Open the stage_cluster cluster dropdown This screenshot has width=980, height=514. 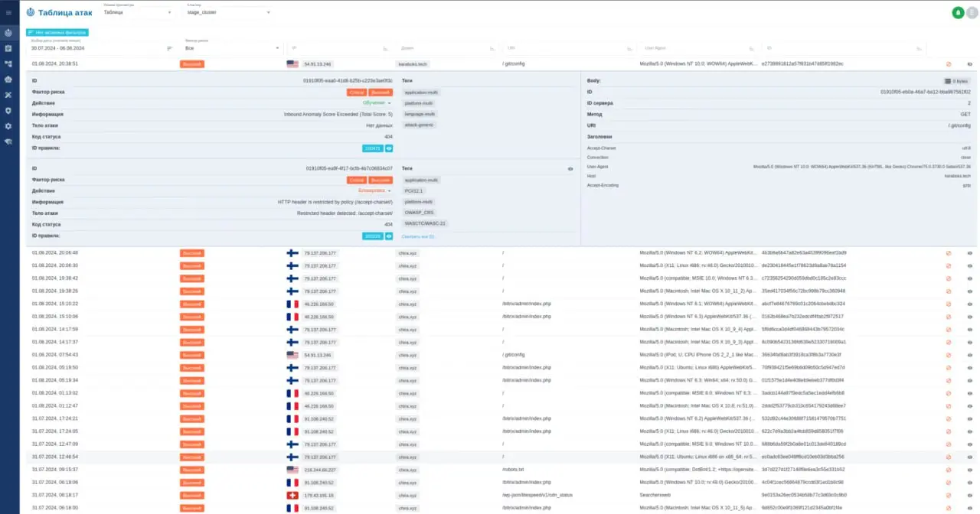pos(229,12)
